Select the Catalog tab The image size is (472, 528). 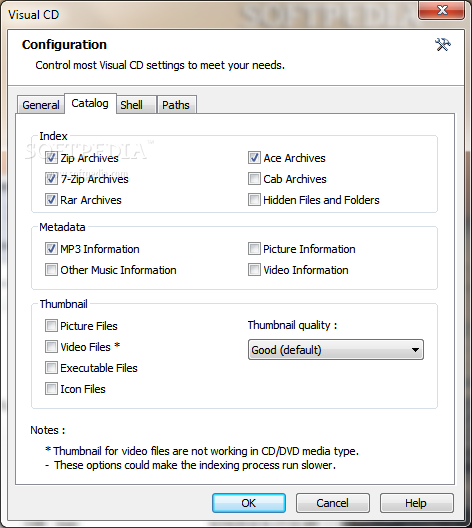pos(90,103)
